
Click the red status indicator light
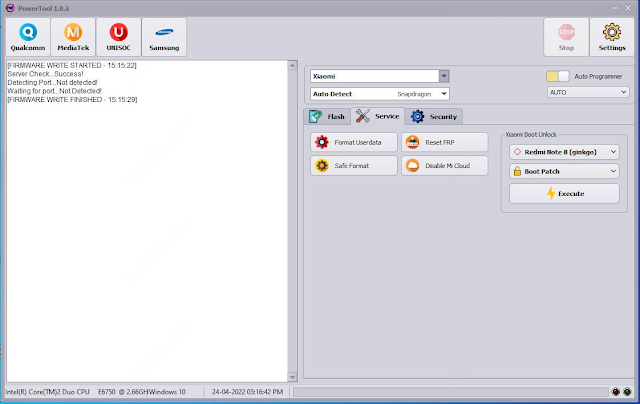pyautogui.click(x=616, y=392)
